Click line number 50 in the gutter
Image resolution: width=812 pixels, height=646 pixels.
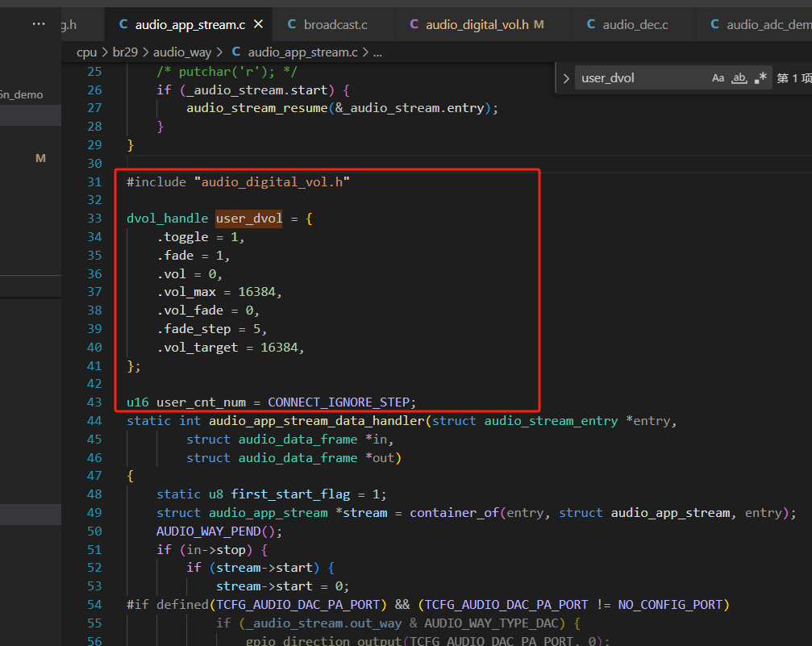click(x=94, y=531)
